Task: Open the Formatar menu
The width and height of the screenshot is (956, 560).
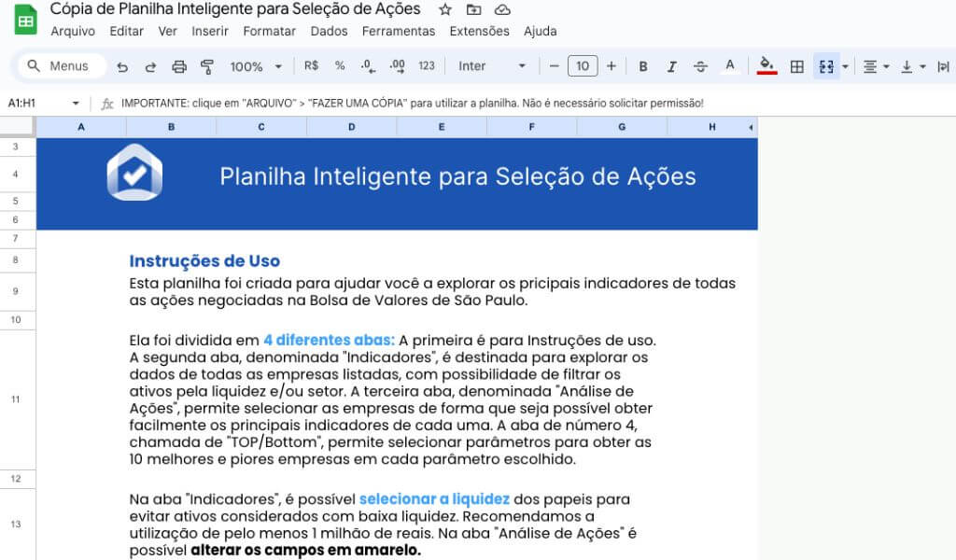Action: [269, 31]
